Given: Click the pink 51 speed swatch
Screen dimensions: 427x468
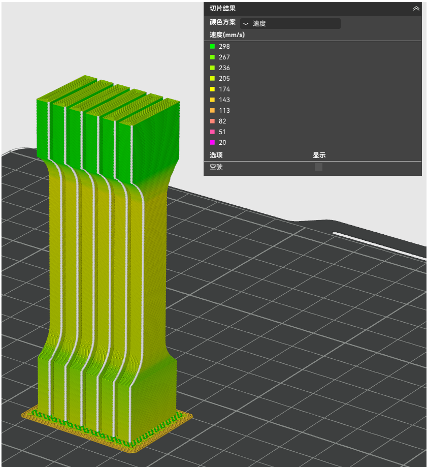Looking at the screenshot, I should click(x=212, y=132).
